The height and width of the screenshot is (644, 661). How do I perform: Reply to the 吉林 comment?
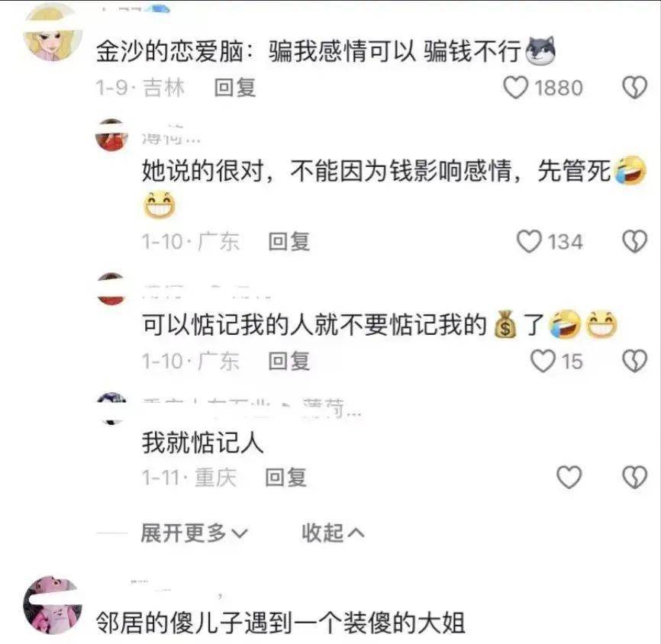(235, 88)
